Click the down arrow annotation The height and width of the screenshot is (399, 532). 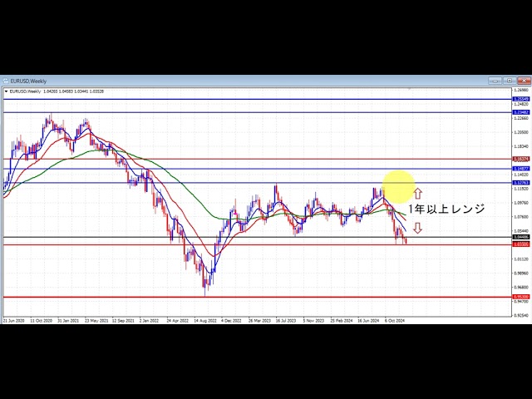pos(417,227)
